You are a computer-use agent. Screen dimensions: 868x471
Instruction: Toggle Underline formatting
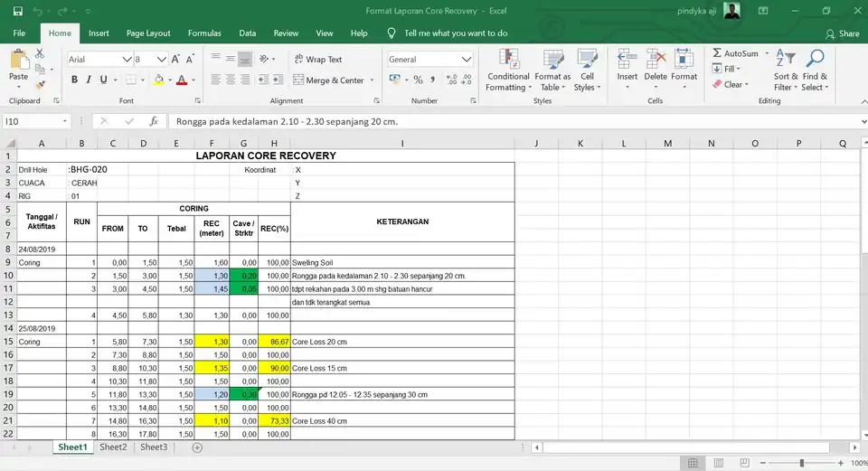(x=103, y=80)
